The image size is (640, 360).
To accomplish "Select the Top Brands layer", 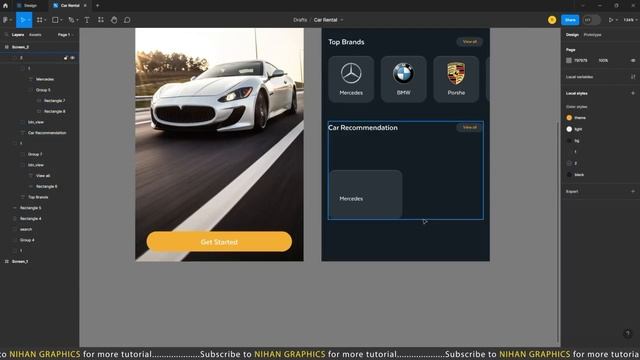I will pyautogui.click(x=38, y=197).
